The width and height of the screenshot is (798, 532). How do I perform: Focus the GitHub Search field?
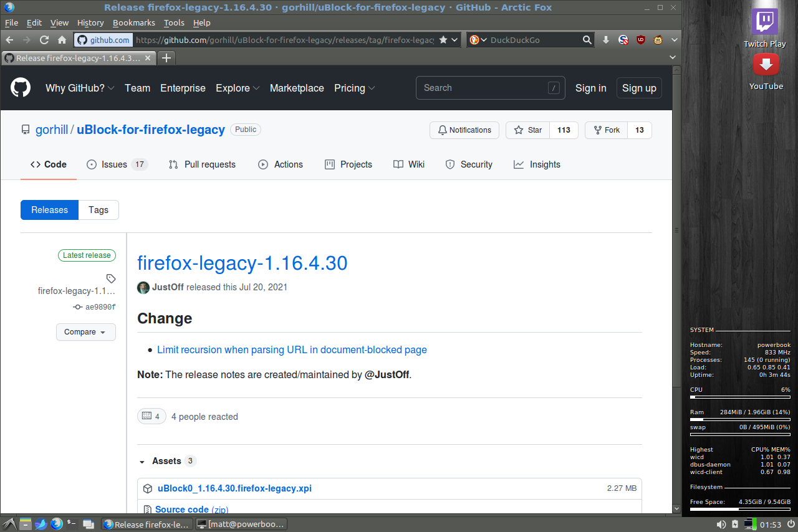(491, 88)
